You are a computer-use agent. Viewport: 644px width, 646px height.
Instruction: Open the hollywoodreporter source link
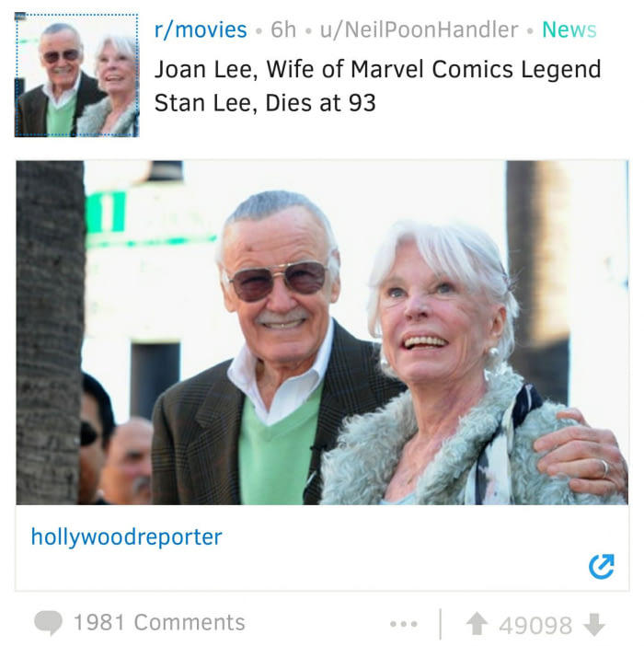point(126,537)
